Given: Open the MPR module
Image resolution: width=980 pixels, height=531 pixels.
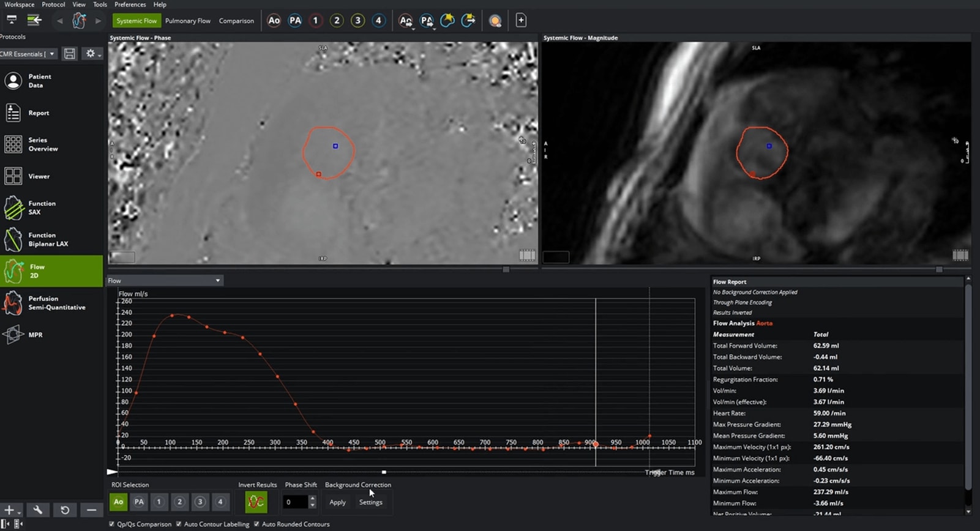Looking at the screenshot, I should (51, 335).
